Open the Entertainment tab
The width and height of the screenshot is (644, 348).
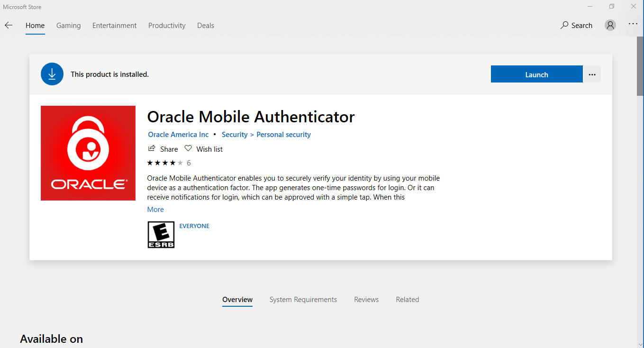pyautogui.click(x=115, y=26)
